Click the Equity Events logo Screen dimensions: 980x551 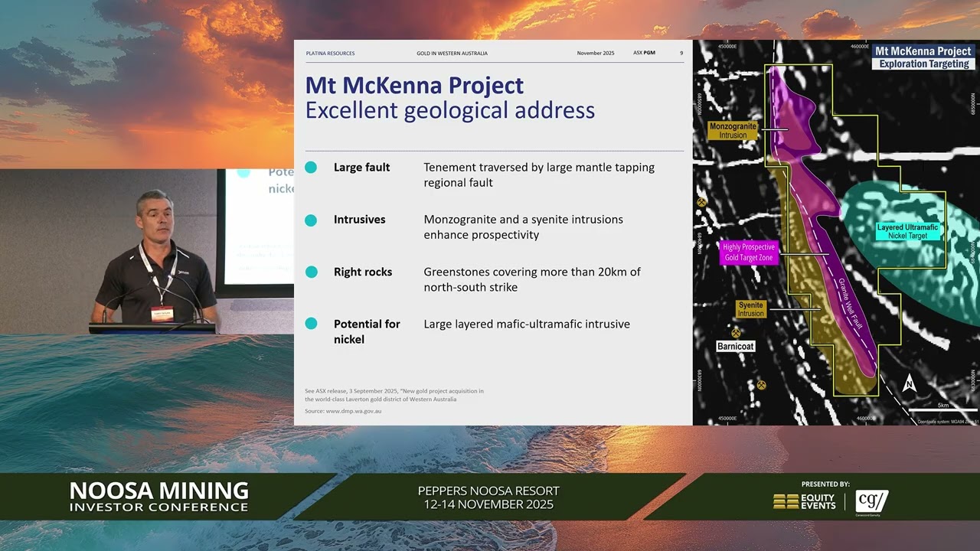[x=805, y=502]
